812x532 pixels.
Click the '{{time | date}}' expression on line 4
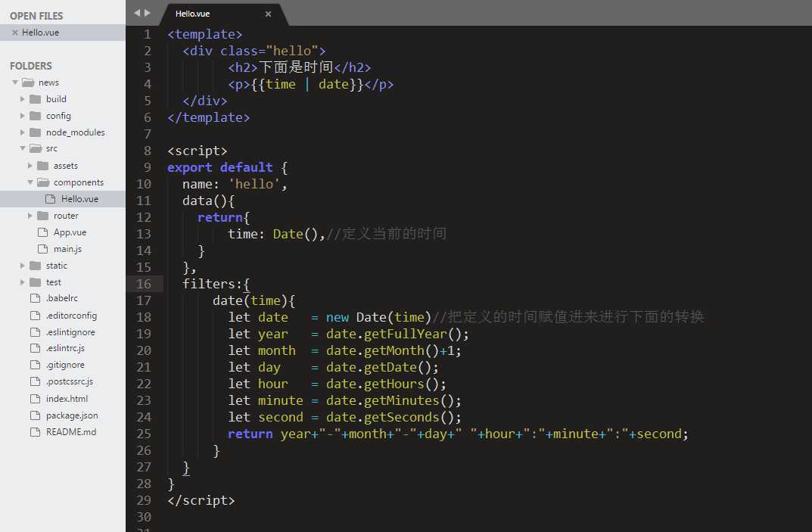click(x=307, y=85)
